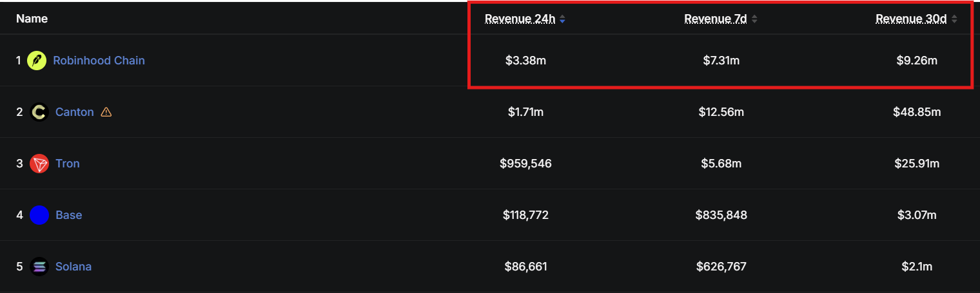Click the Robinhood Chain feather logo icon
The height and width of the screenshot is (293, 980).
tap(37, 61)
